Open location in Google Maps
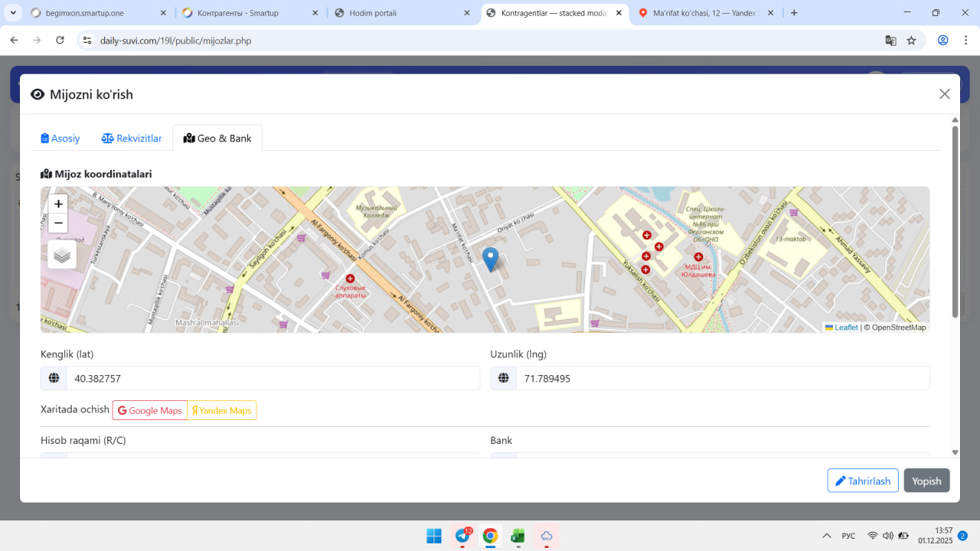Screen dimensions: 980x551 150,411
